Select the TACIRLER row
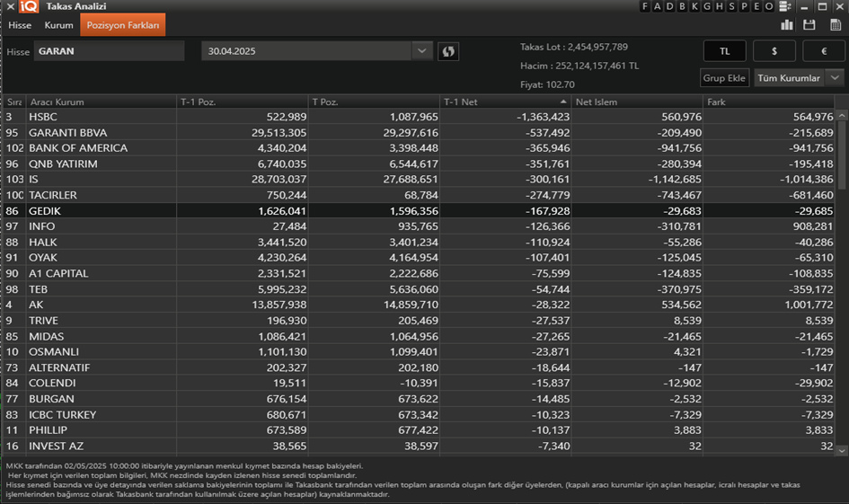849x504 pixels. (419, 195)
